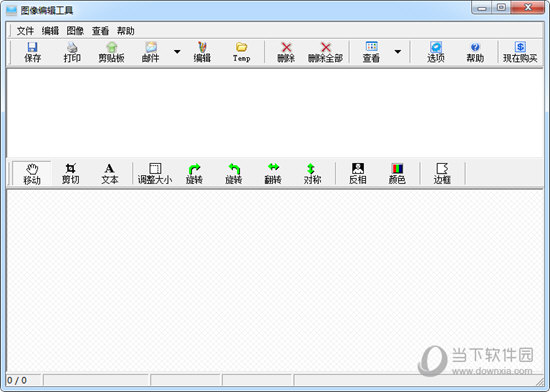
Task: Click 现在购买 (Buy now) icon
Action: 520,52
